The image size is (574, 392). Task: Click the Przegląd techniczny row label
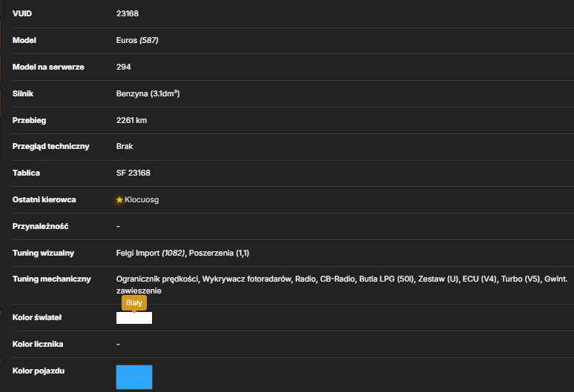(51, 146)
